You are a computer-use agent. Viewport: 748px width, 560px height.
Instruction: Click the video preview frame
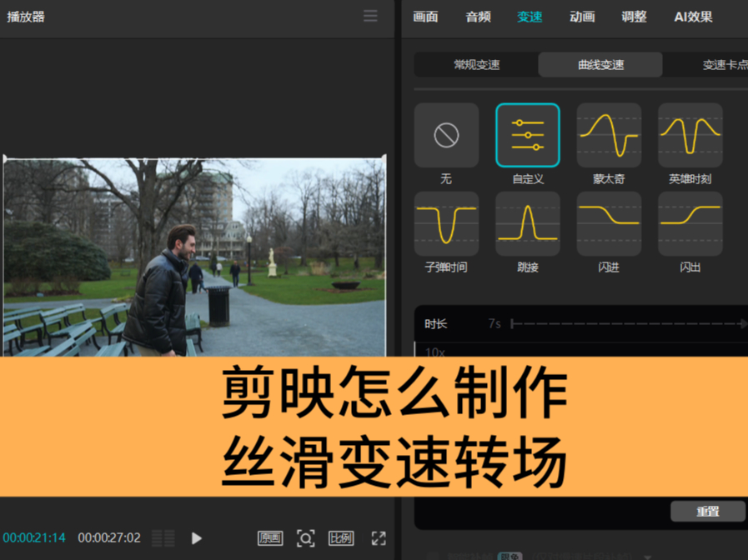(x=194, y=257)
